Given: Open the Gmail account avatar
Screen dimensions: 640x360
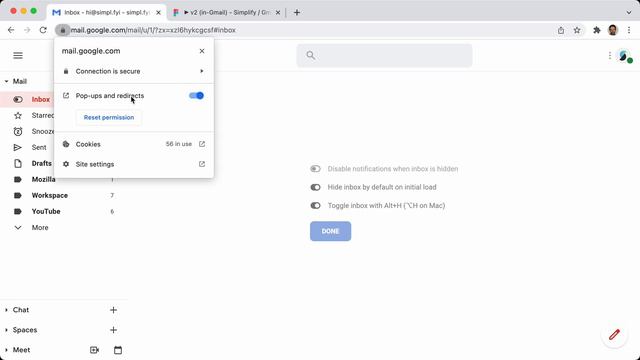Looking at the screenshot, I should pos(624,56).
